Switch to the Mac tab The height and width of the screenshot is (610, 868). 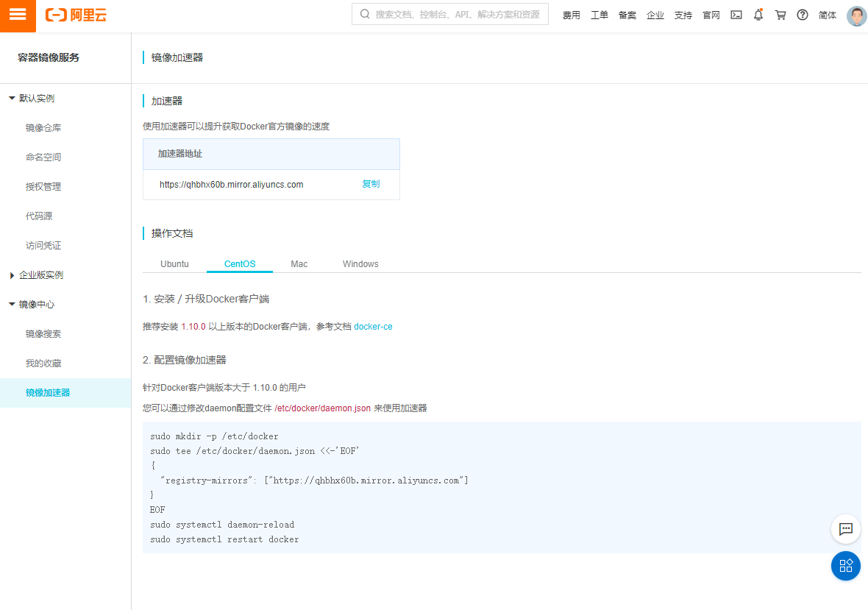pos(299,263)
